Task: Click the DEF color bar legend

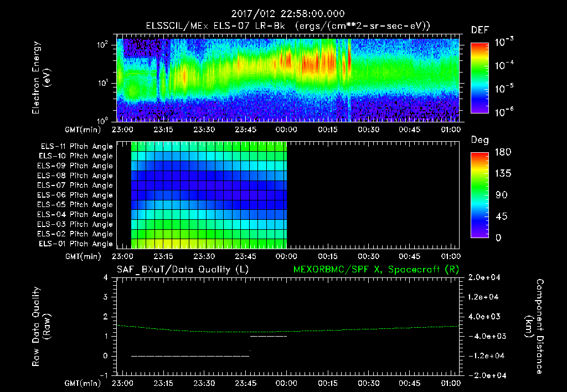Action: [x=480, y=78]
